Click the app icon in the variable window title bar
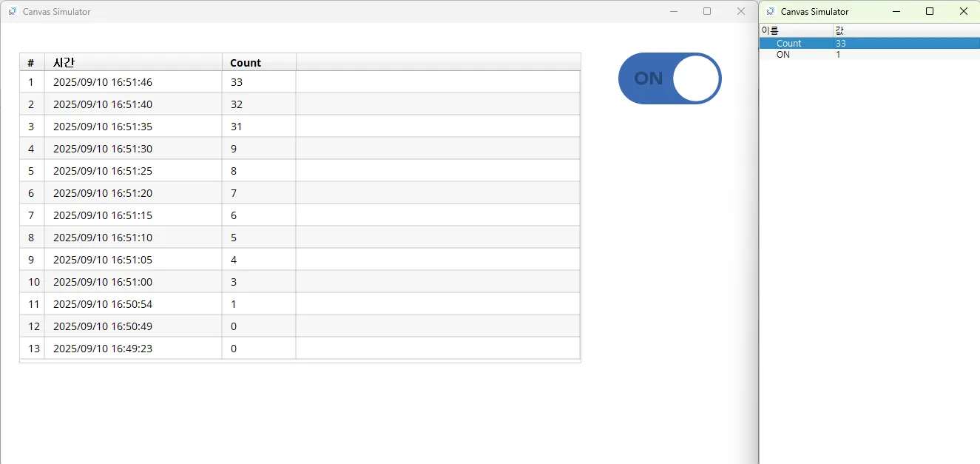This screenshot has width=980, height=464. coord(771,12)
